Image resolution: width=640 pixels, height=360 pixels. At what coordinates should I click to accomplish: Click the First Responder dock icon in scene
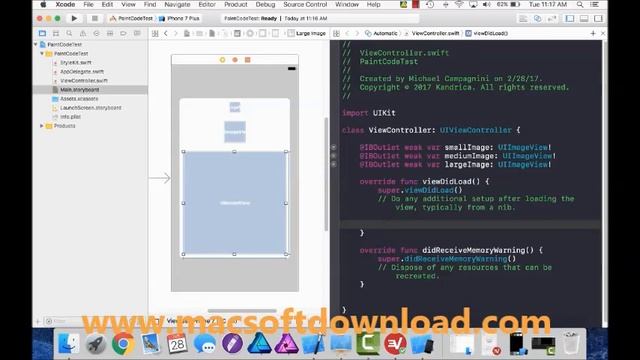[x=235, y=60]
